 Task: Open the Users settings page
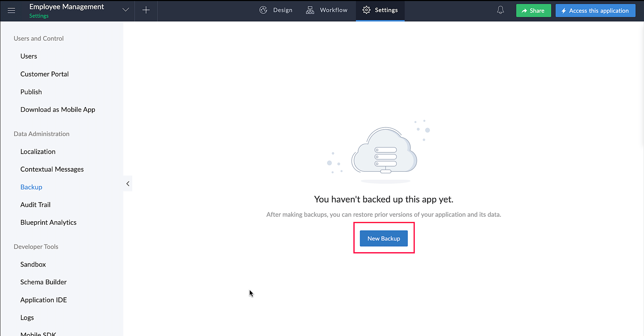click(28, 56)
